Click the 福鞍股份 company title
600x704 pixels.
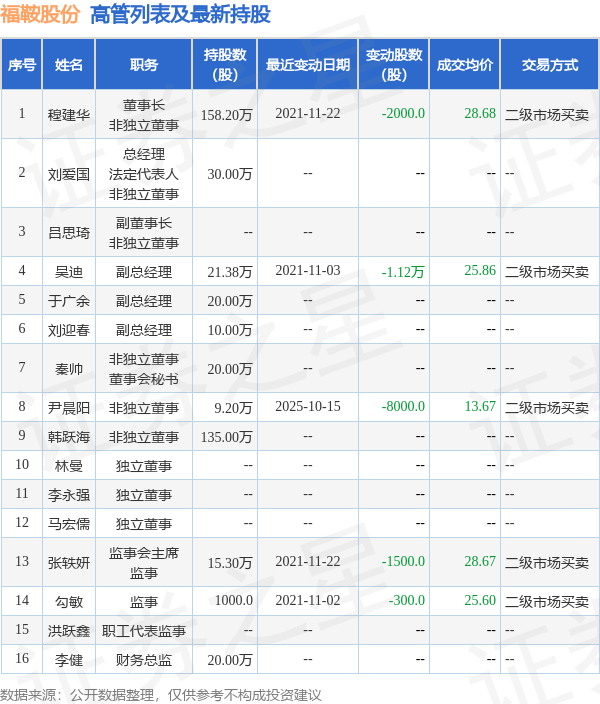(40, 14)
